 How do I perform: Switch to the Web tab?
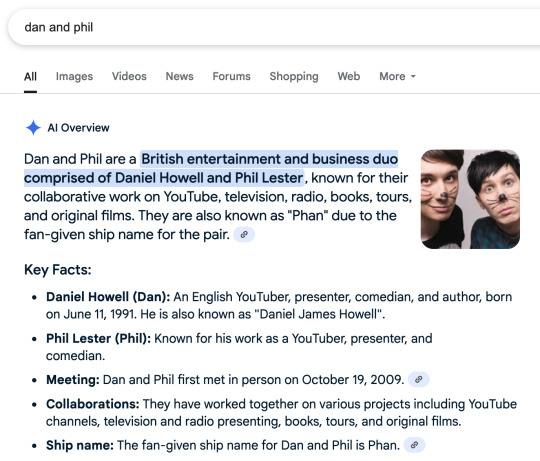(x=349, y=76)
